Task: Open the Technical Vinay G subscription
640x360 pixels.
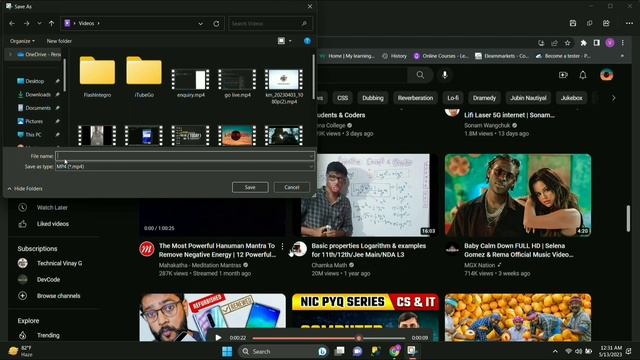Action: (59, 263)
